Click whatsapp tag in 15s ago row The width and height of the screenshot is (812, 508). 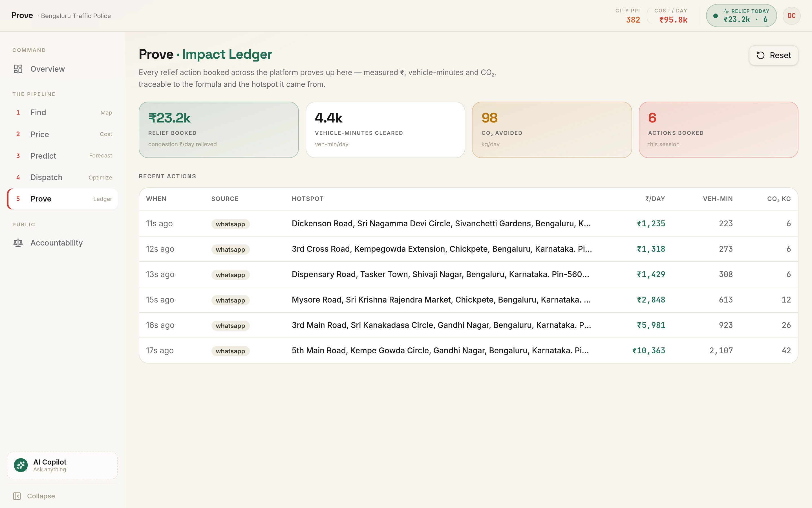coord(231,300)
